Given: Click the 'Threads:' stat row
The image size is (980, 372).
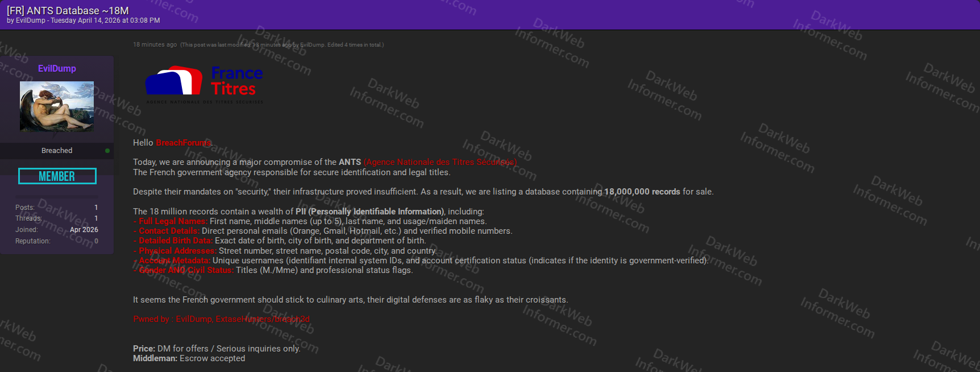Looking at the screenshot, I should coord(57,218).
